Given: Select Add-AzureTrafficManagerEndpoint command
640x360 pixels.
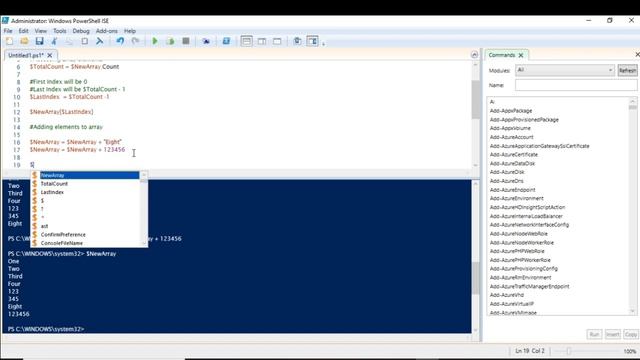Looking at the screenshot, I should pyautogui.click(x=529, y=286).
